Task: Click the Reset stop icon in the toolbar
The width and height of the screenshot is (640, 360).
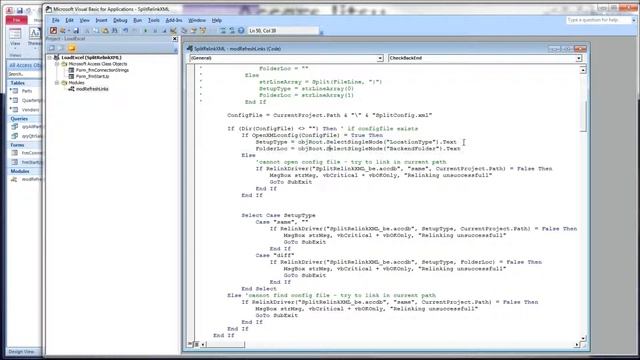Action: (164, 31)
